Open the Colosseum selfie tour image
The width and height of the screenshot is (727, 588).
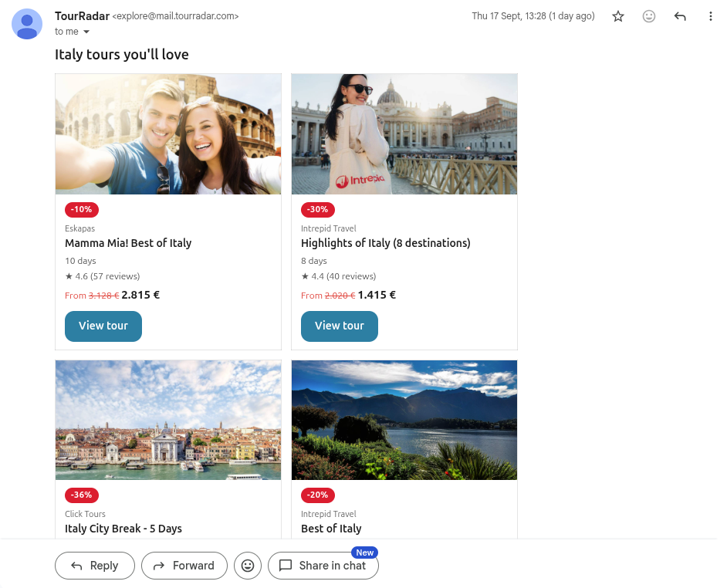tap(168, 134)
